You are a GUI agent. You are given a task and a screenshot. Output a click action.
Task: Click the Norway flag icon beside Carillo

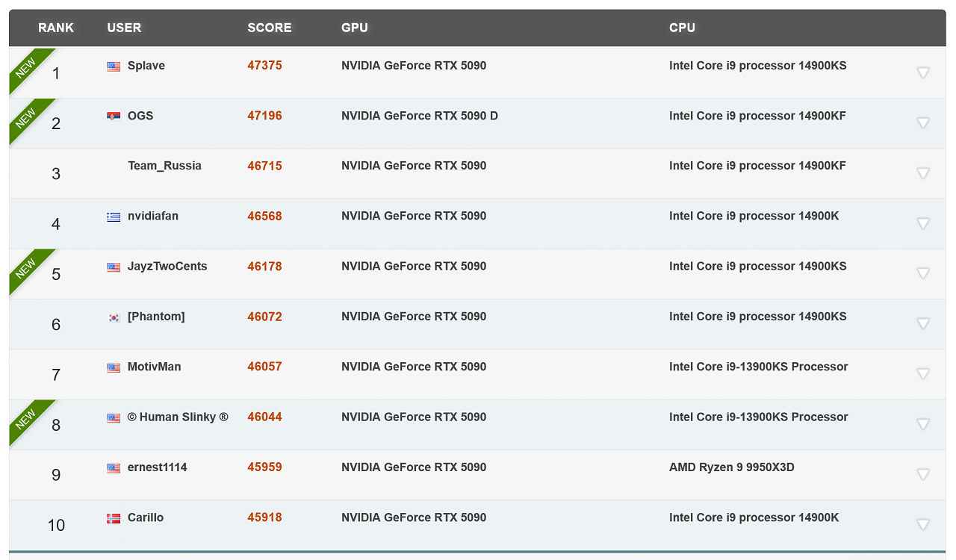pos(114,518)
